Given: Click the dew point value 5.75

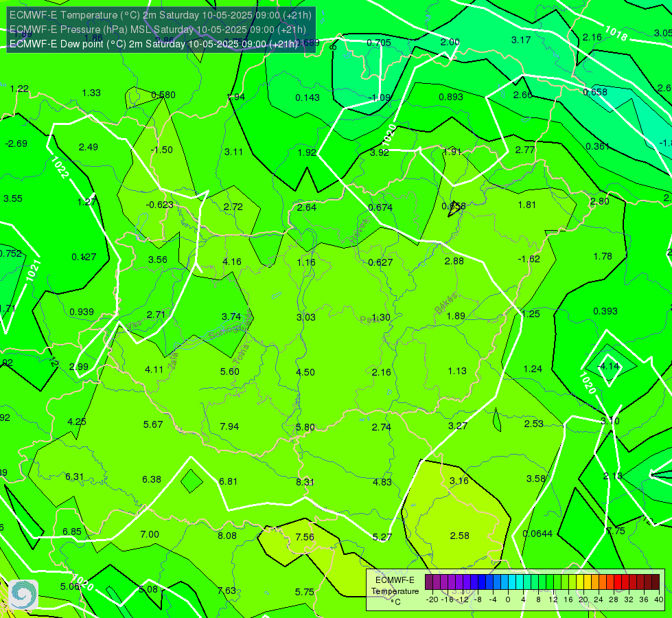Looking at the screenshot, I should (305, 592).
